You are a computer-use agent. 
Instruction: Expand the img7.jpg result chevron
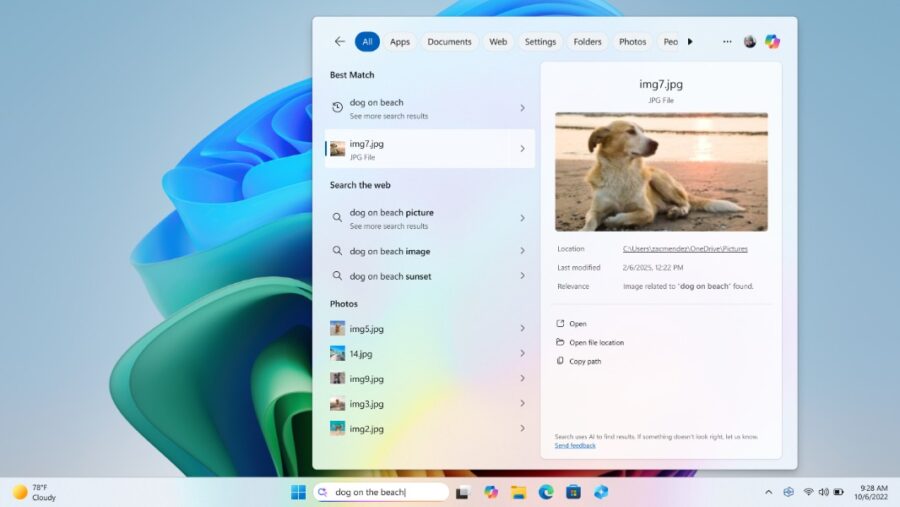click(522, 149)
